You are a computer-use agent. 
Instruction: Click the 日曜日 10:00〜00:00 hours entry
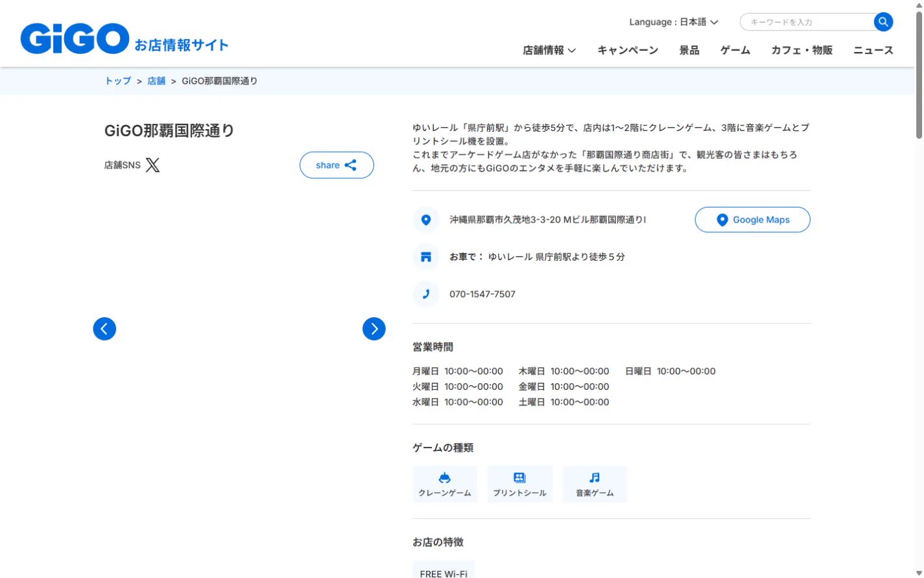point(670,371)
